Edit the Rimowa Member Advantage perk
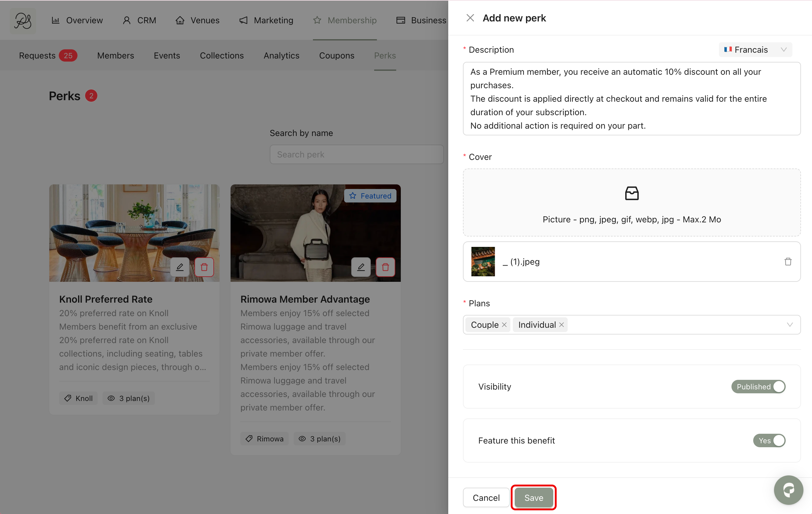Screen dimensions: 812x514 (361, 267)
